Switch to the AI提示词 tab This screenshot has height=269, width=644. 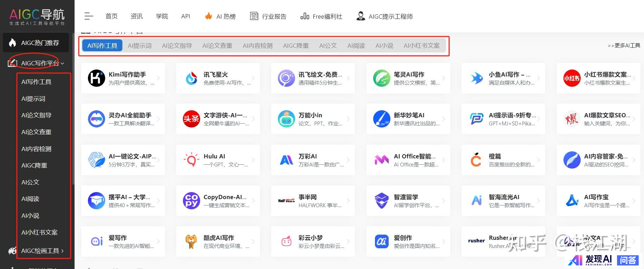(x=140, y=46)
